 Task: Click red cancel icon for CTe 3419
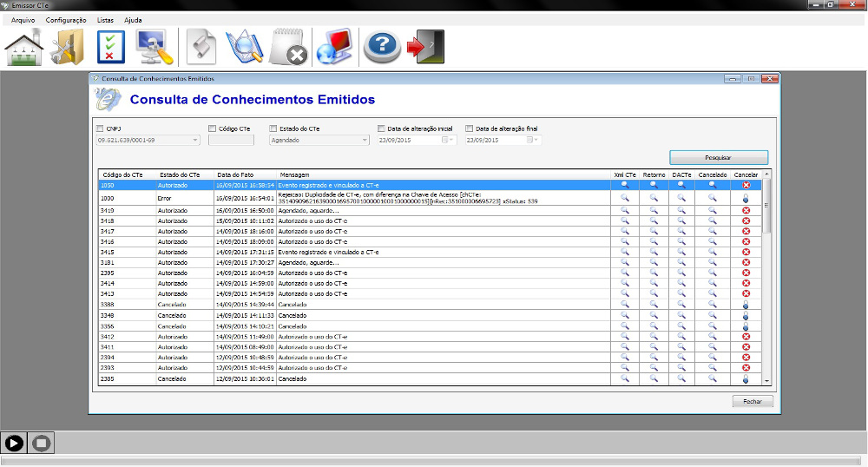pyautogui.click(x=746, y=211)
